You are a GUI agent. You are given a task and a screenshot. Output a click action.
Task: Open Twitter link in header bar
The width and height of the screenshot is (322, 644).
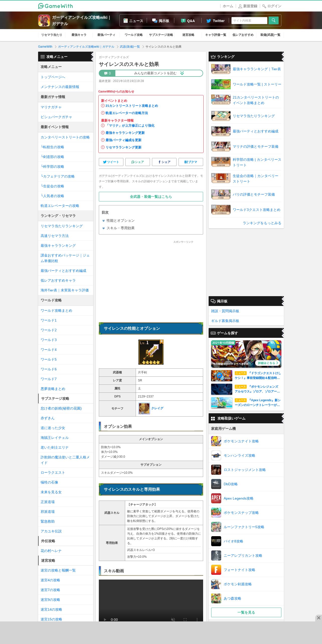[x=215, y=21]
